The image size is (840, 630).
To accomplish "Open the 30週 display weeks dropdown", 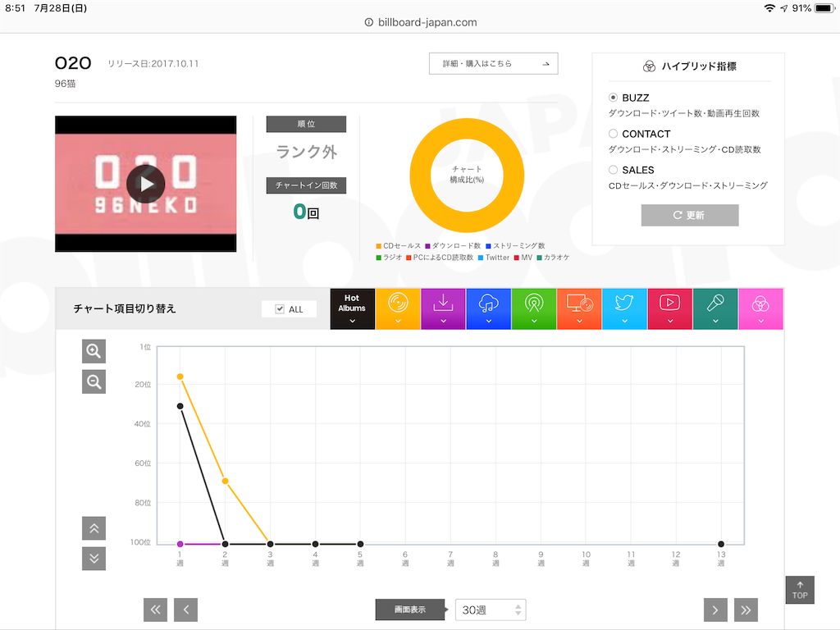I will [x=491, y=609].
